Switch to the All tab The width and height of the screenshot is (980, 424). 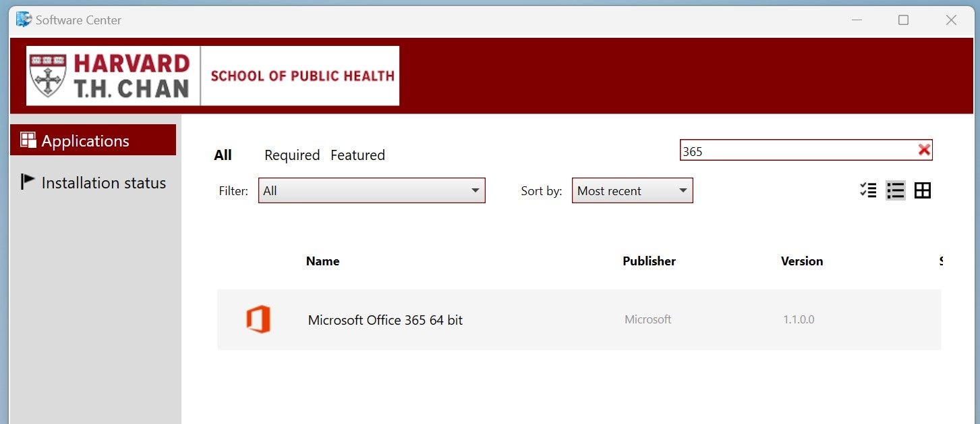pyautogui.click(x=223, y=155)
